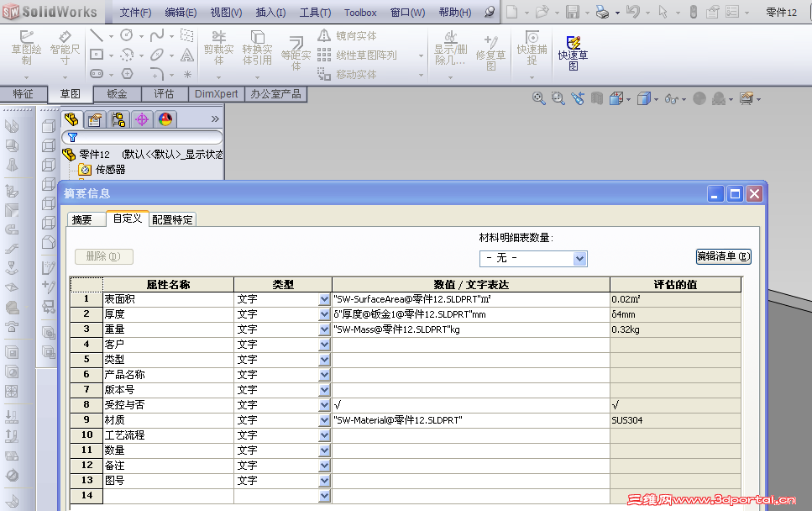The height and width of the screenshot is (511, 812).
Task: Open type dropdown for 厚度 row
Action: point(325,314)
